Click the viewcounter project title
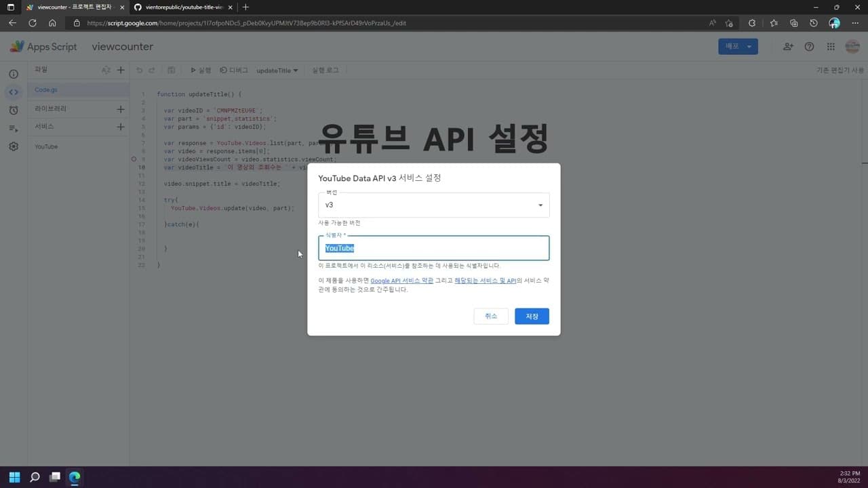 click(x=123, y=47)
